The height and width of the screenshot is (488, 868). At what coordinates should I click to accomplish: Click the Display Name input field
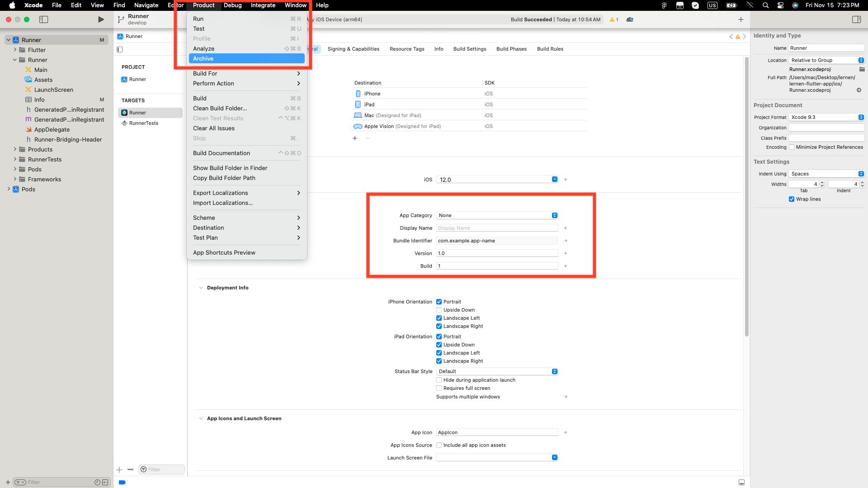tap(497, 228)
